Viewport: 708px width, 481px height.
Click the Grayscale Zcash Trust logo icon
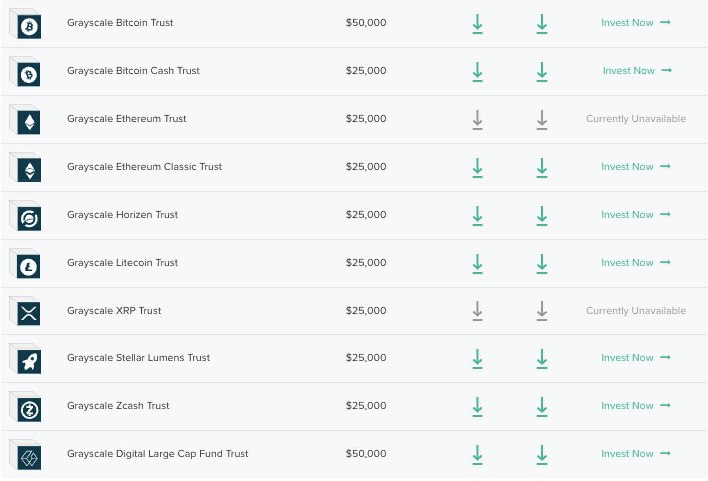(28, 407)
